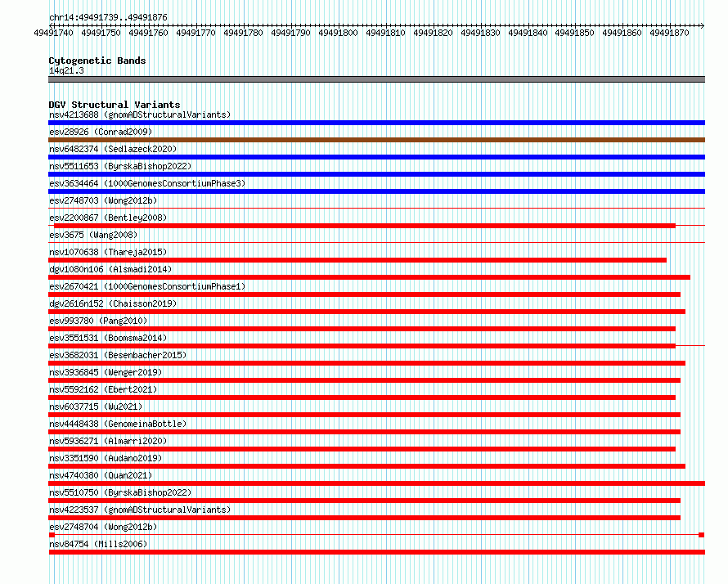
Task: Click the brown bar of esv28926
Action: pos(376,140)
